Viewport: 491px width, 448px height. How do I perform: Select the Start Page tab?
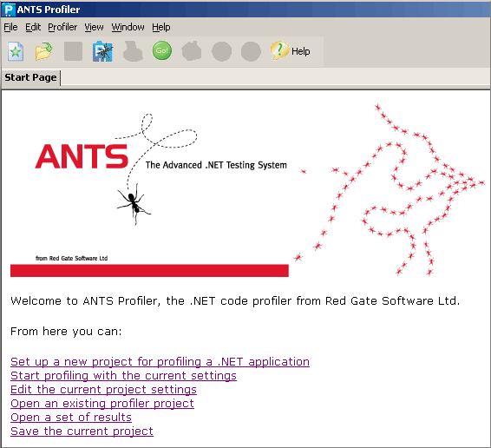(x=30, y=77)
